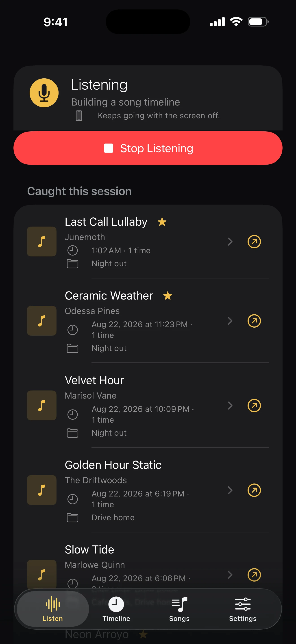Screen dimensions: 296x644
Task: Open the Settings tab
Action: coord(243,609)
